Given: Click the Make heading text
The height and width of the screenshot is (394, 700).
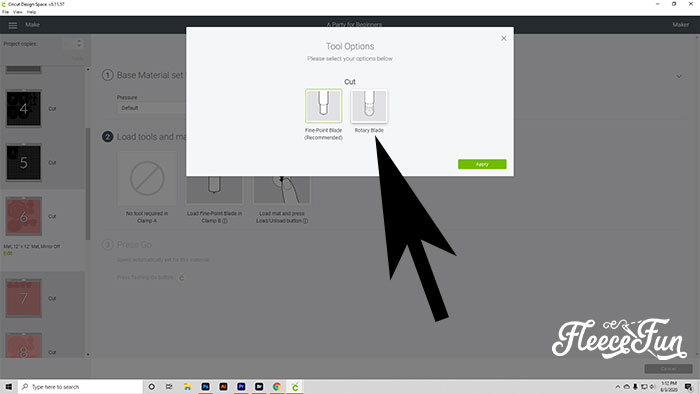Looking at the screenshot, I should [x=32, y=25].
